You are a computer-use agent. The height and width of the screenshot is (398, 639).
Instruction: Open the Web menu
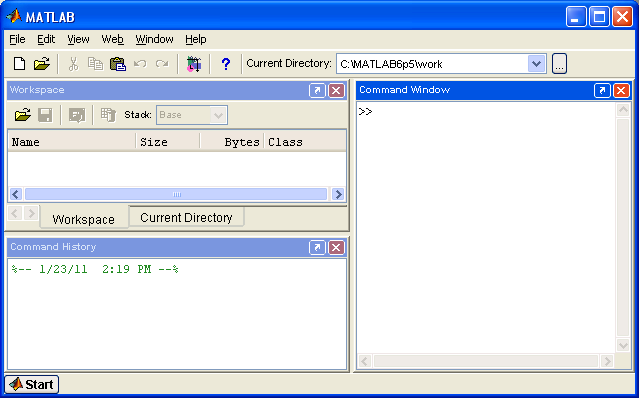point(112,40)
